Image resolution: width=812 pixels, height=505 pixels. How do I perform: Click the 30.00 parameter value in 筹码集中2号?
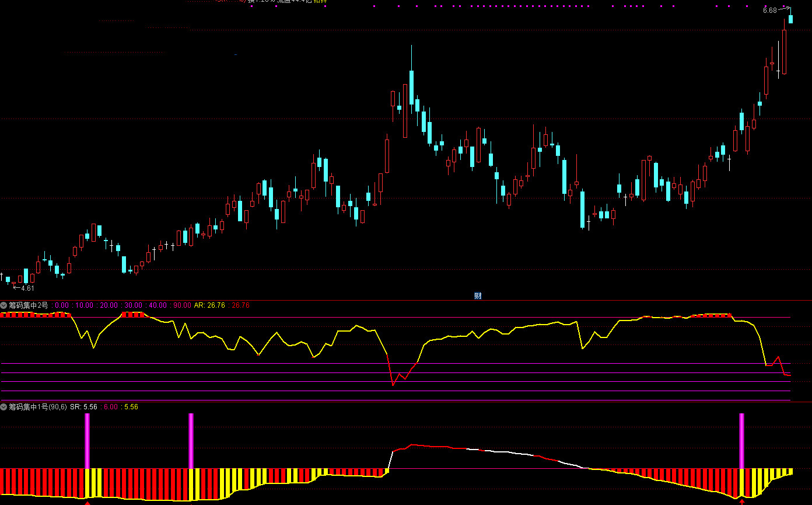pyautogui.click(x=133, y=305)
